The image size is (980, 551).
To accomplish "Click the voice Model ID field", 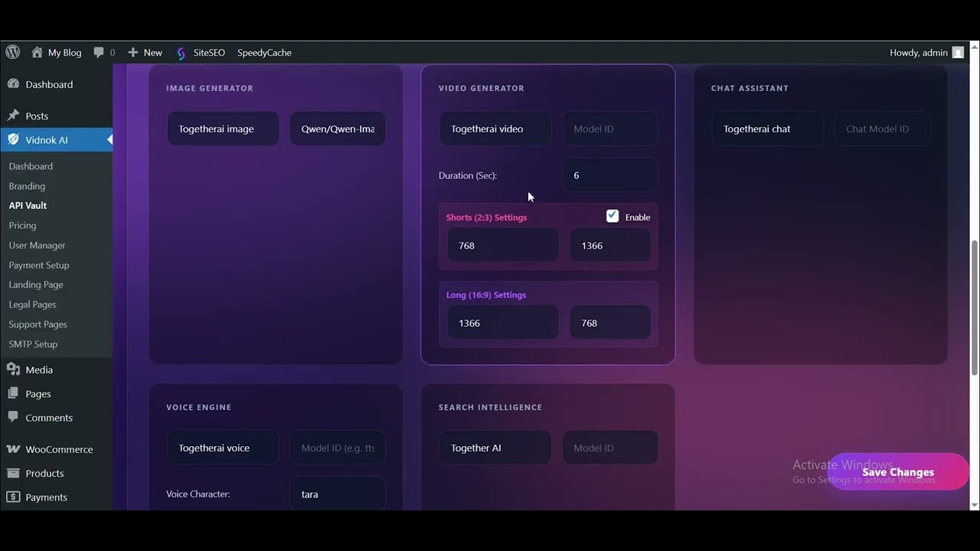I will pyautogui.click(x=338, y=448).
